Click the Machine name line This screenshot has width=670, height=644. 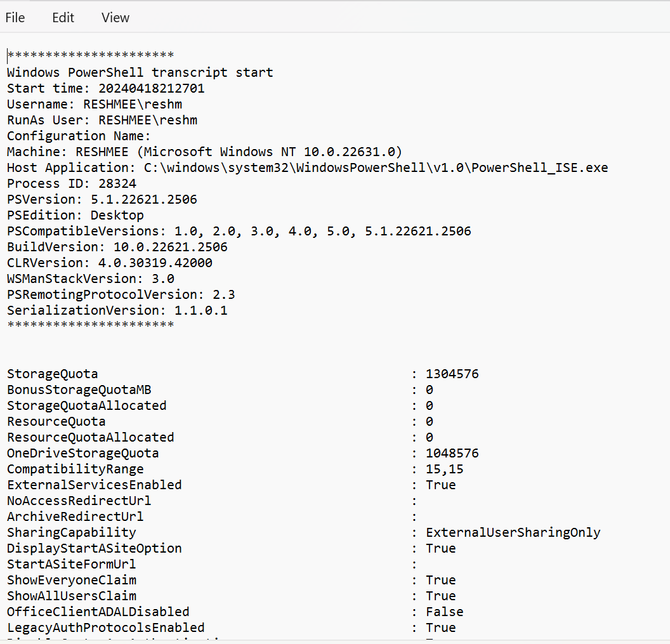pyautogui.click(x=127, y=151)
